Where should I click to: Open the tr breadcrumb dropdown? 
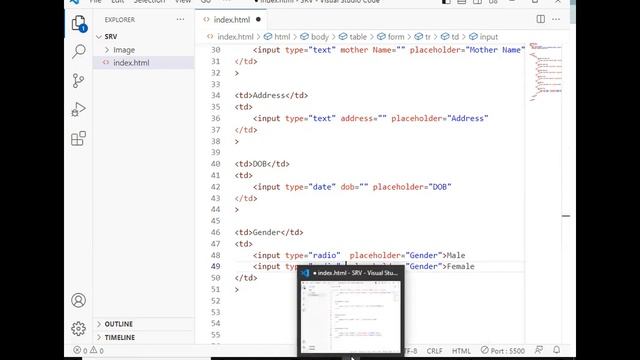click(423, 37)
